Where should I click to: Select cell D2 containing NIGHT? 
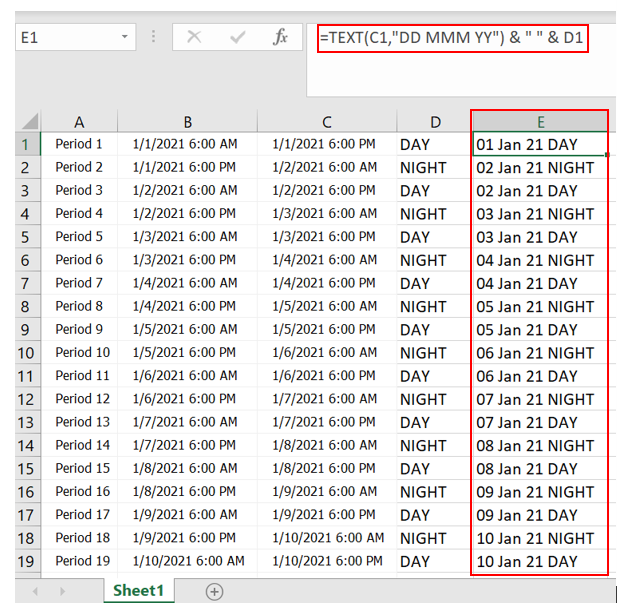(x=433, y=168)
